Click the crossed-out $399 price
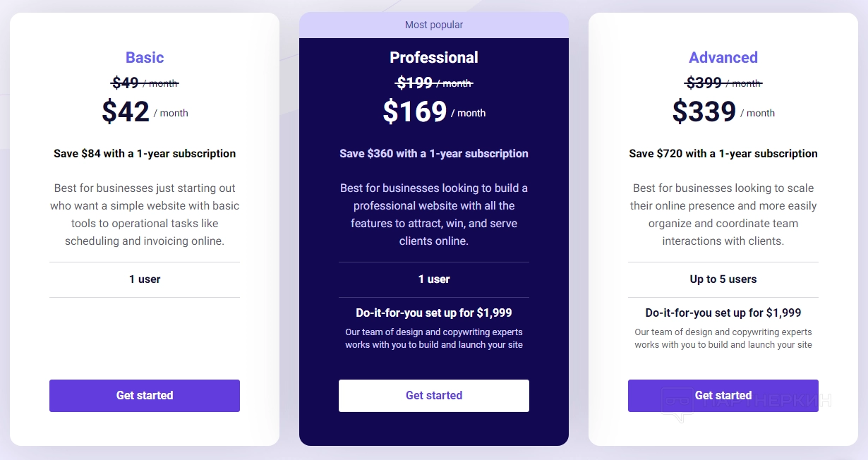868x460 pixels. coord(704,83)
